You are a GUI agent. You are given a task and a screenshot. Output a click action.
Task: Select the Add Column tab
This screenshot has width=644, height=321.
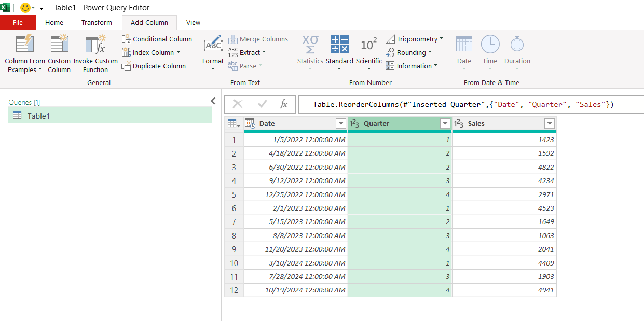coord(149,22)
